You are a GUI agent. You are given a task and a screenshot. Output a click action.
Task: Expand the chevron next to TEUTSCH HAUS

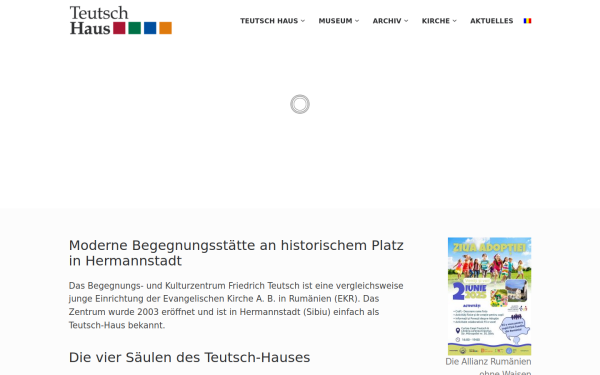[303, 21]
